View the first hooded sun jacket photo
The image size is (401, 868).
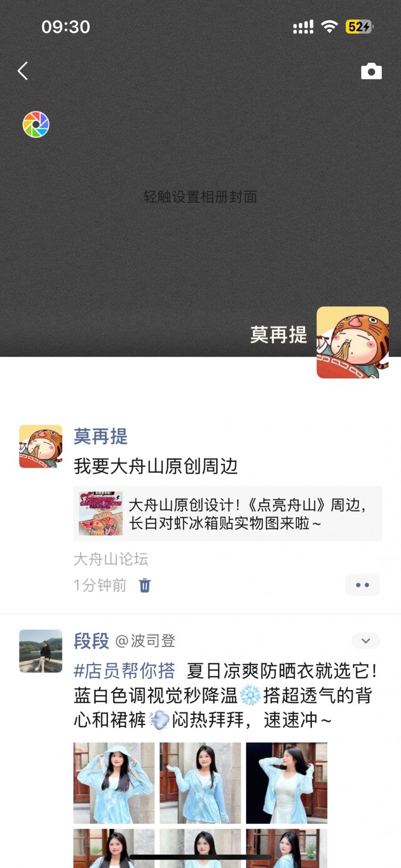point(114,783)
